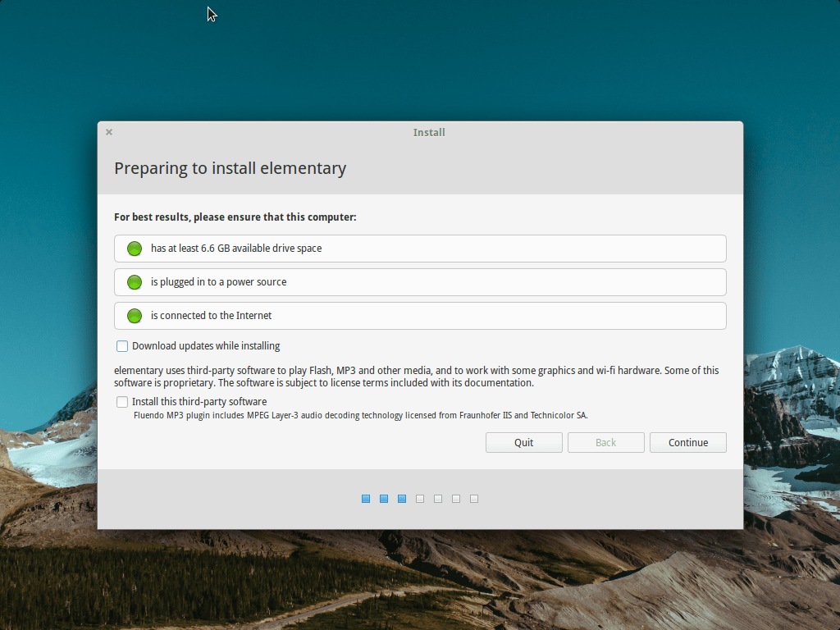The image size is (840, 630).
Task: Click the greyed-out Back button
Action: pos(605,442)
